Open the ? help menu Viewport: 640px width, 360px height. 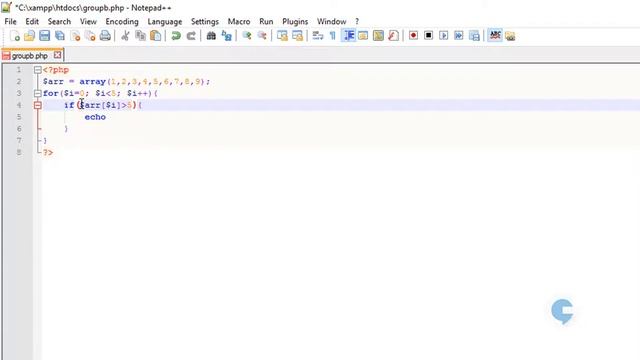coord(357,22)
